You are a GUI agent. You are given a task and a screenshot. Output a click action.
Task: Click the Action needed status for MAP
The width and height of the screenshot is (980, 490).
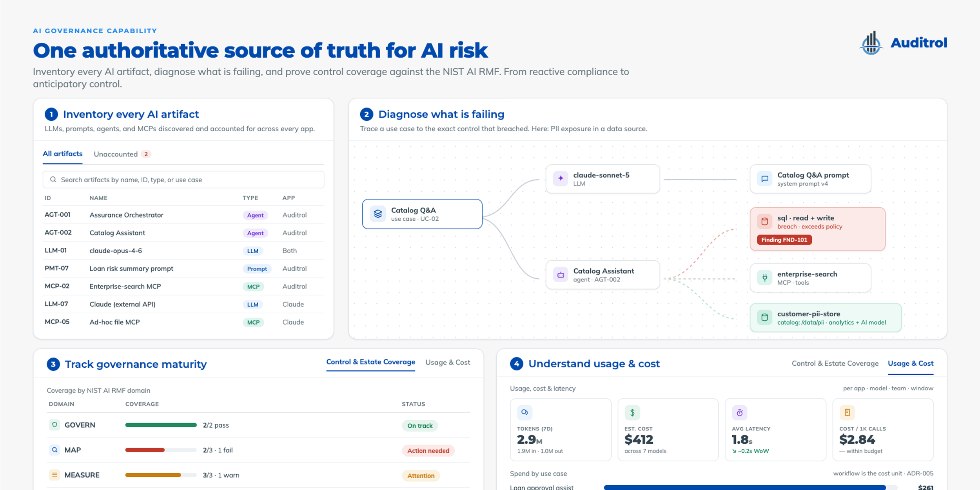428,451
